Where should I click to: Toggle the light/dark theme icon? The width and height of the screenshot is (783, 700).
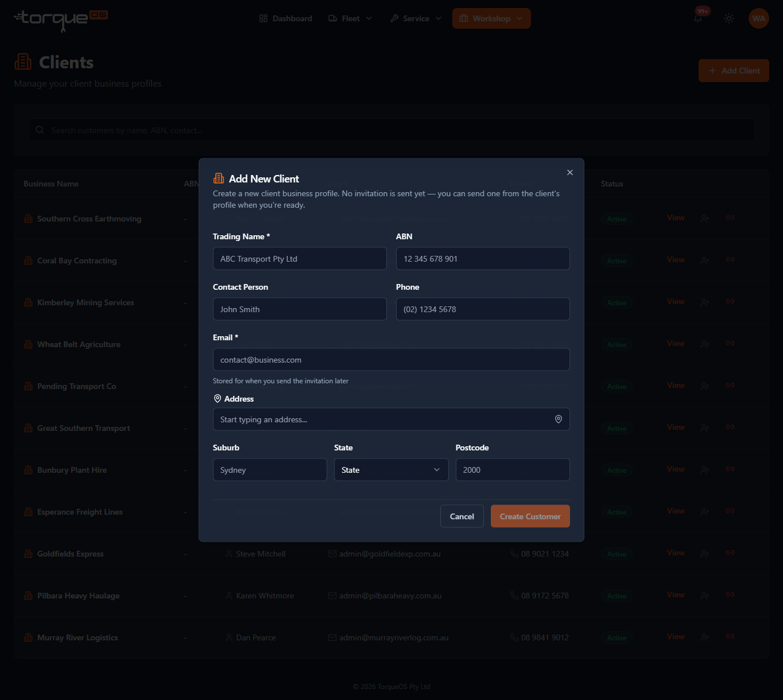click(x=729, y=18)
